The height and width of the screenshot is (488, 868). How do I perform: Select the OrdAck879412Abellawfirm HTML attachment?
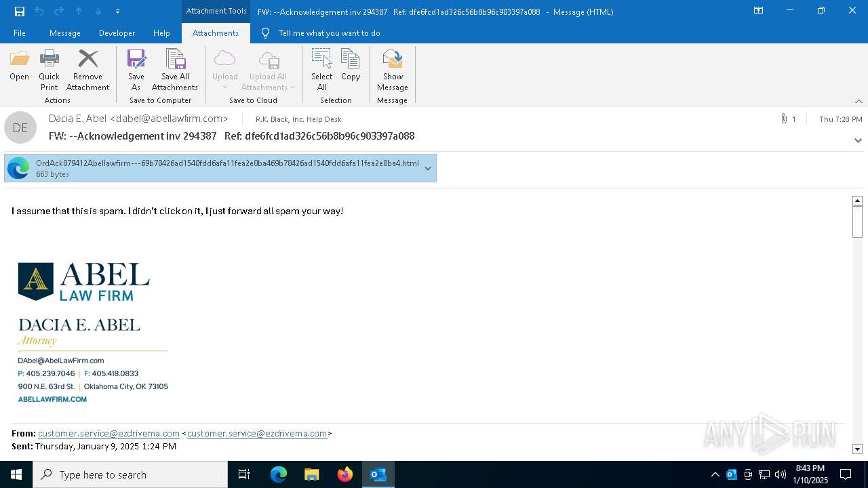tap(220, 168)
